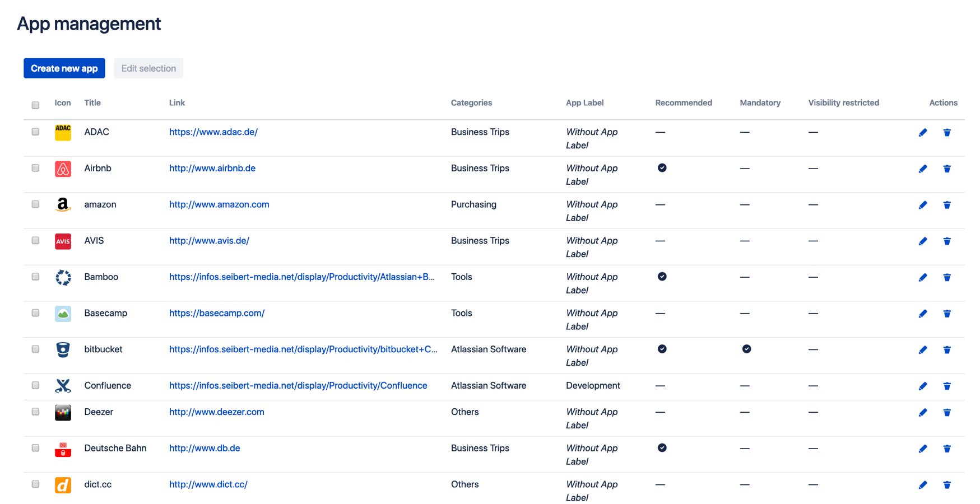Edit the Basecamp app entry
This screenshot has width=980, height=504.
pyautogui.click(x=923, y=314)
